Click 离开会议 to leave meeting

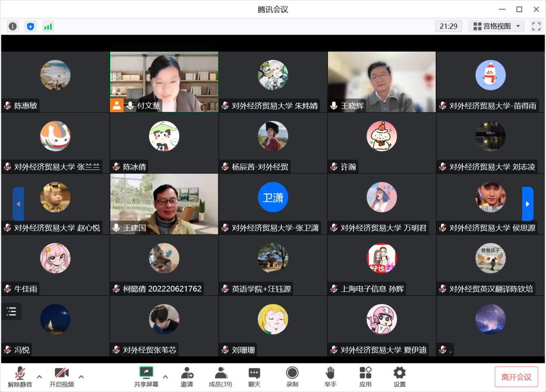(516, 377)
